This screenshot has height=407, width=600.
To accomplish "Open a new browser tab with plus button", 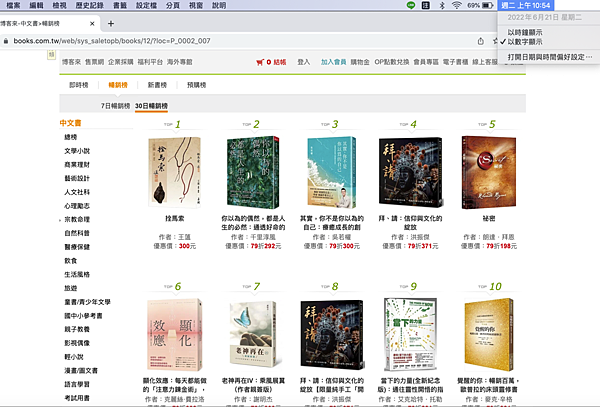I will 111,24.
